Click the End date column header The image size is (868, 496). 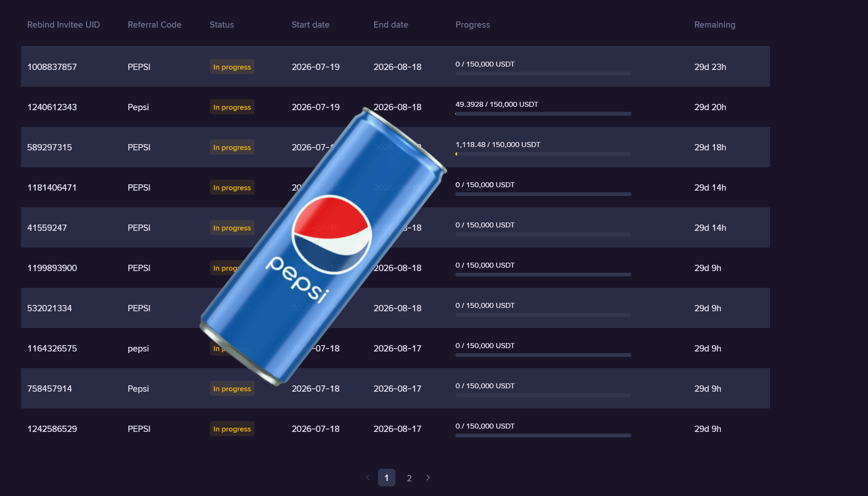[391, 25]
